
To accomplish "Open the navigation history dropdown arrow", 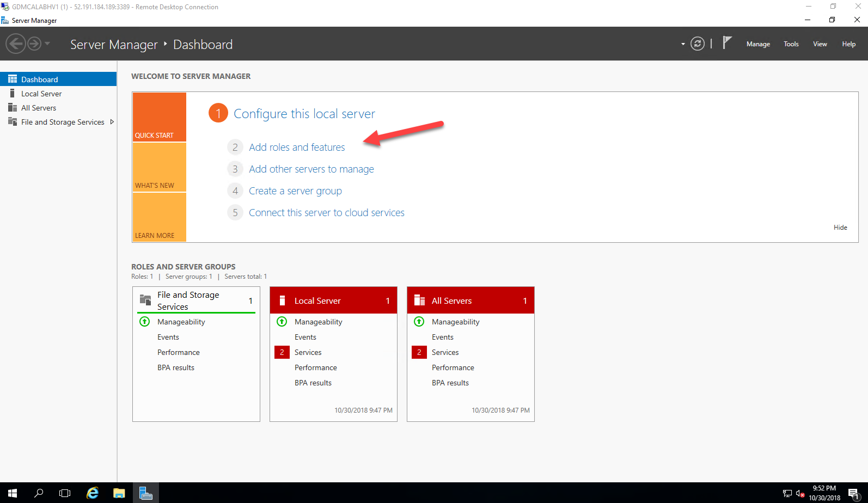I will tap(47, 44).
